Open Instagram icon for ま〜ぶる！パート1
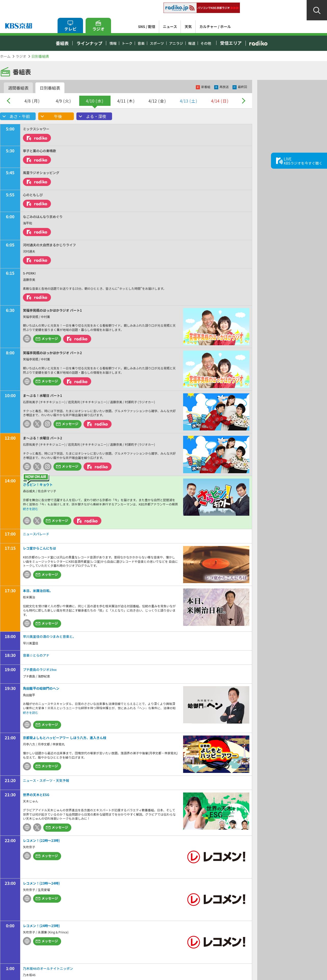 (47, 424)
